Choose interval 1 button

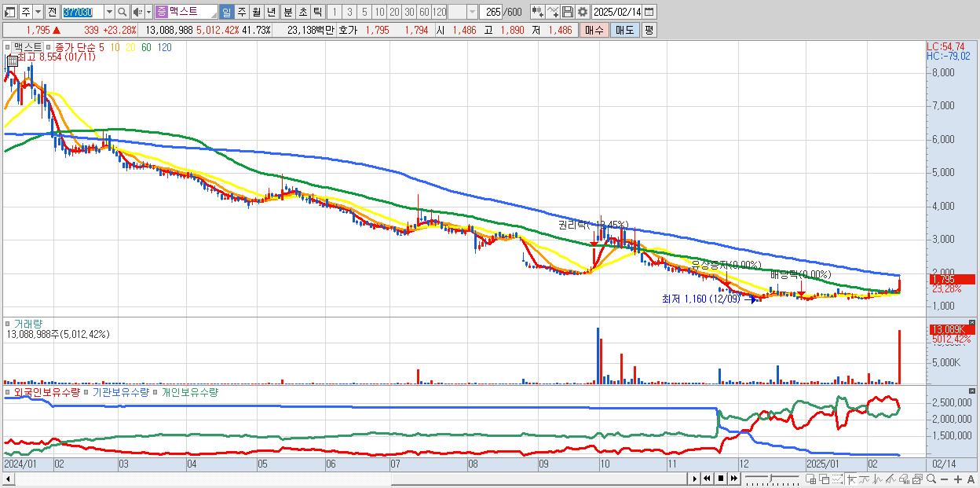pos(334,12)
